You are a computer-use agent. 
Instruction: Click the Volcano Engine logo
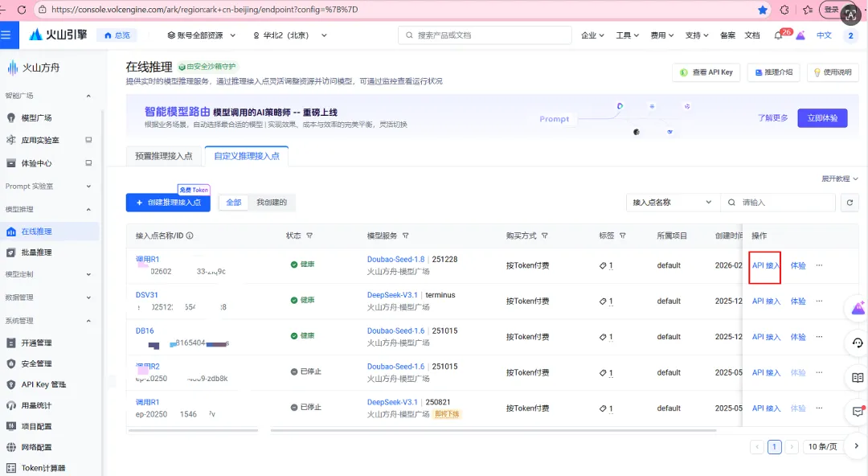(58, 35)
